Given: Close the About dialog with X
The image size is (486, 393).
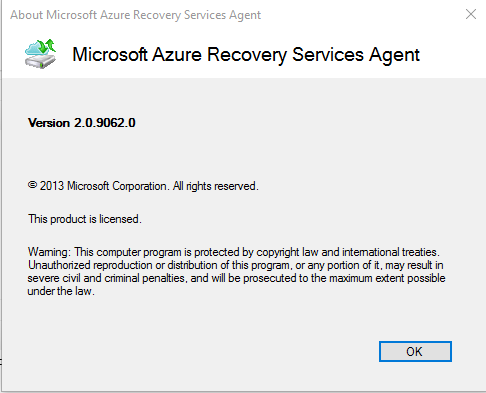Looking at the screenshot, I should coord(471,14).
